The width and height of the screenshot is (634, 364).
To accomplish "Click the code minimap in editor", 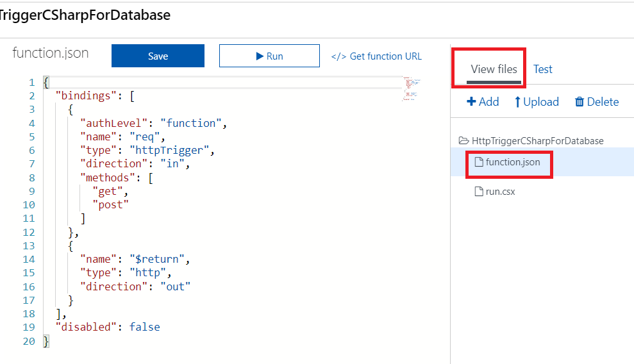I will click(412, 88).
